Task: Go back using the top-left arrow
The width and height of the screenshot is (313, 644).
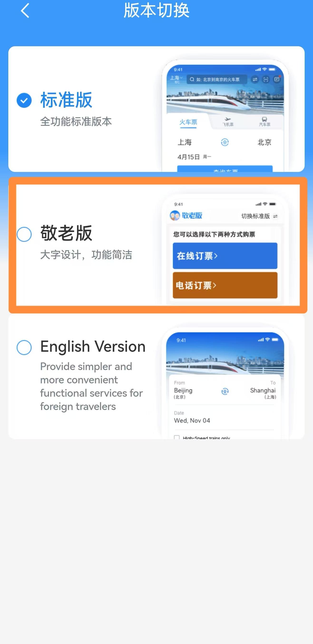Action: pos(25,10)
